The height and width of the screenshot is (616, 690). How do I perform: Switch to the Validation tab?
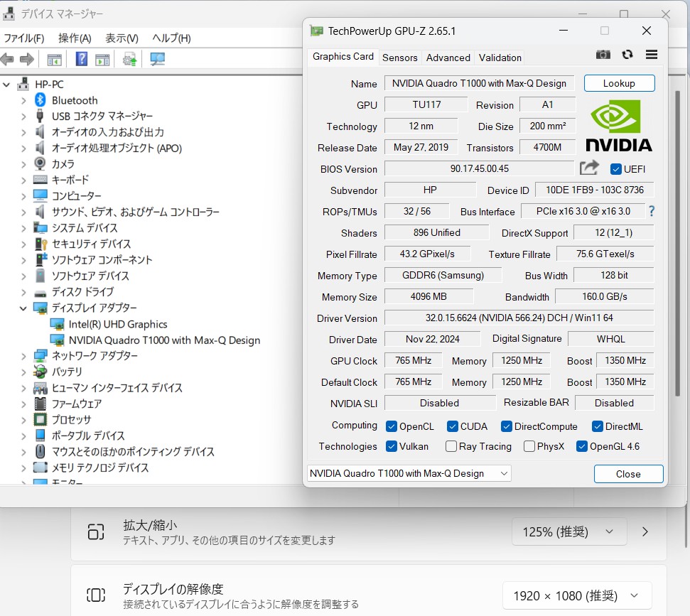(500, 58)
